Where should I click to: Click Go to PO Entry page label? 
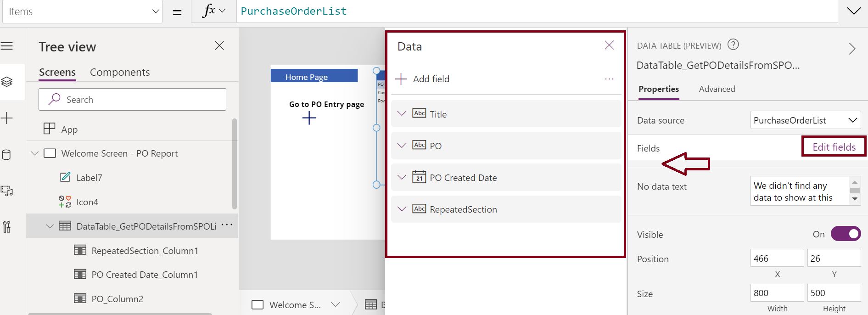[x=326, y=104]
